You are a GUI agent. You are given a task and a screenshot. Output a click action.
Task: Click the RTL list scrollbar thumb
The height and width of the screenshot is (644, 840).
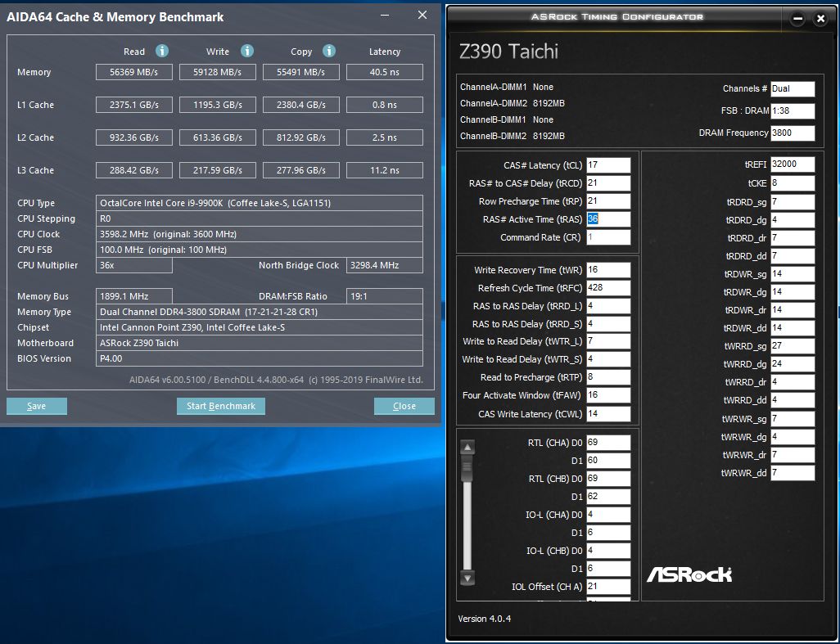tap(467, 466)
